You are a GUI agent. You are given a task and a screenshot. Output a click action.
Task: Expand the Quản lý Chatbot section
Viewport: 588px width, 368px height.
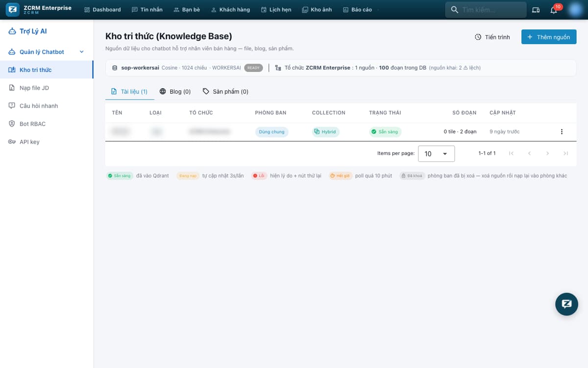[x=47, y=52]
